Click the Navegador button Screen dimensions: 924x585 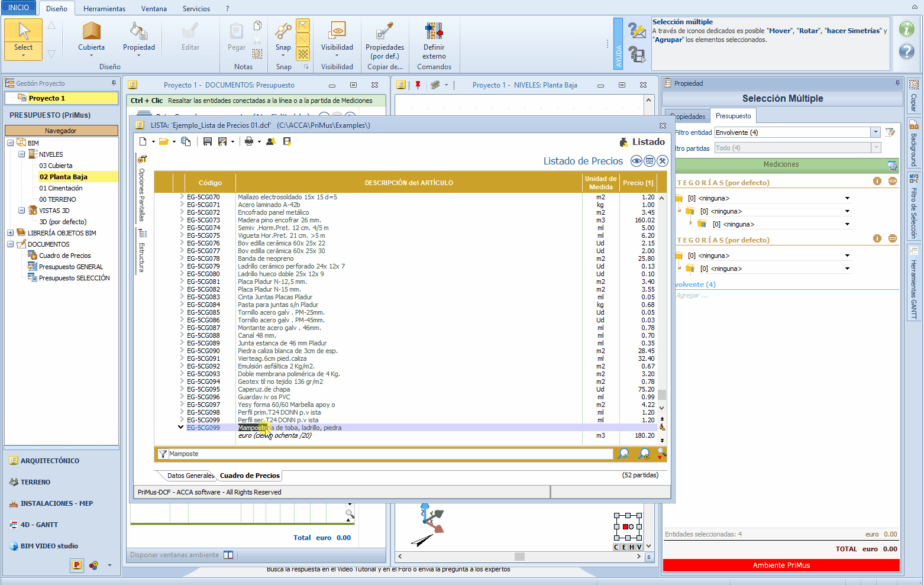click(x=61, y=131)
